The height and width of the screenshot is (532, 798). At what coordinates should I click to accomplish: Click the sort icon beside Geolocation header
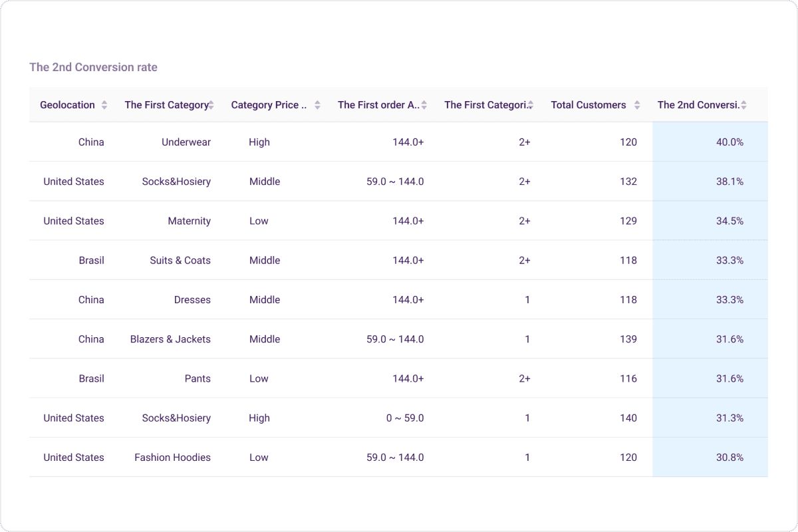(104, 105)
